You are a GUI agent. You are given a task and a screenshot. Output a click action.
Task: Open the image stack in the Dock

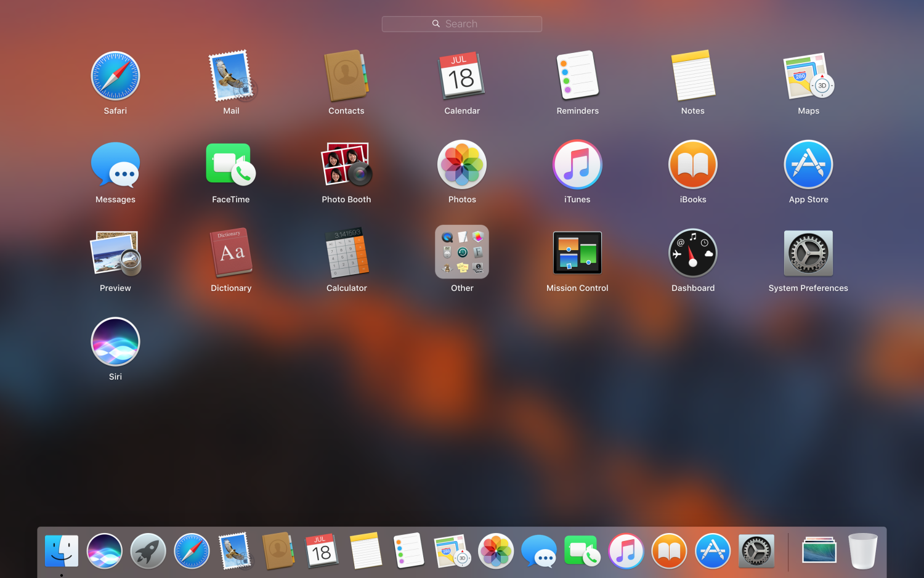(x=819, y=550)
